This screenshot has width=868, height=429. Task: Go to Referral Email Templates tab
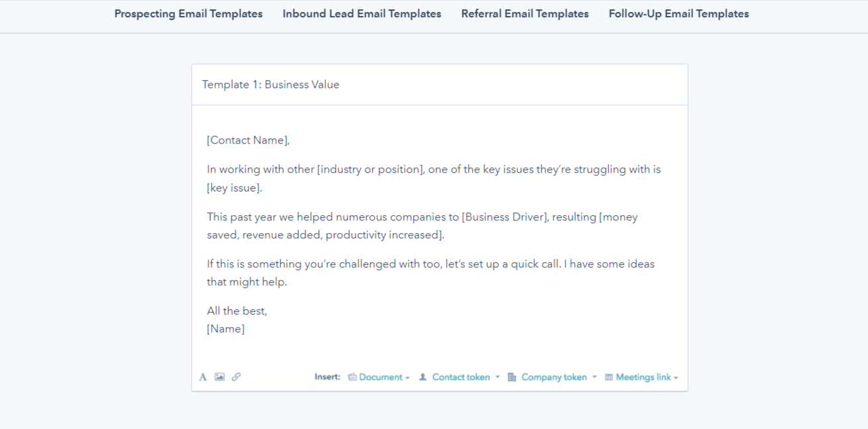click(x=525, y=14)
